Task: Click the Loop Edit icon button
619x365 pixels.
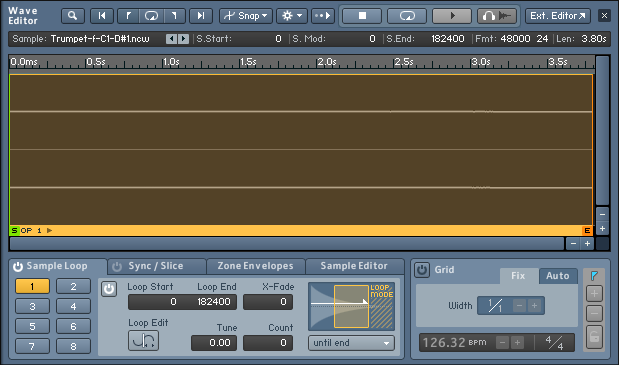Action: [x=143, y=341]
